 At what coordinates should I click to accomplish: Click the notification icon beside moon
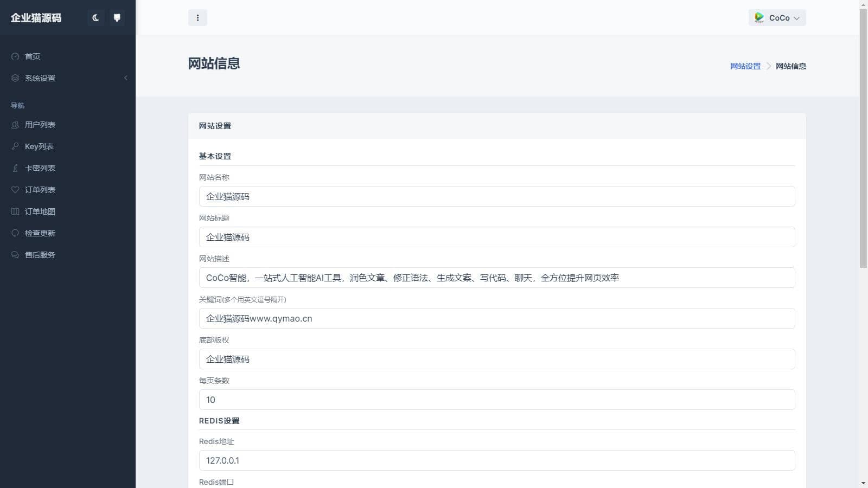pyautogui.click(x=117, y=18)
